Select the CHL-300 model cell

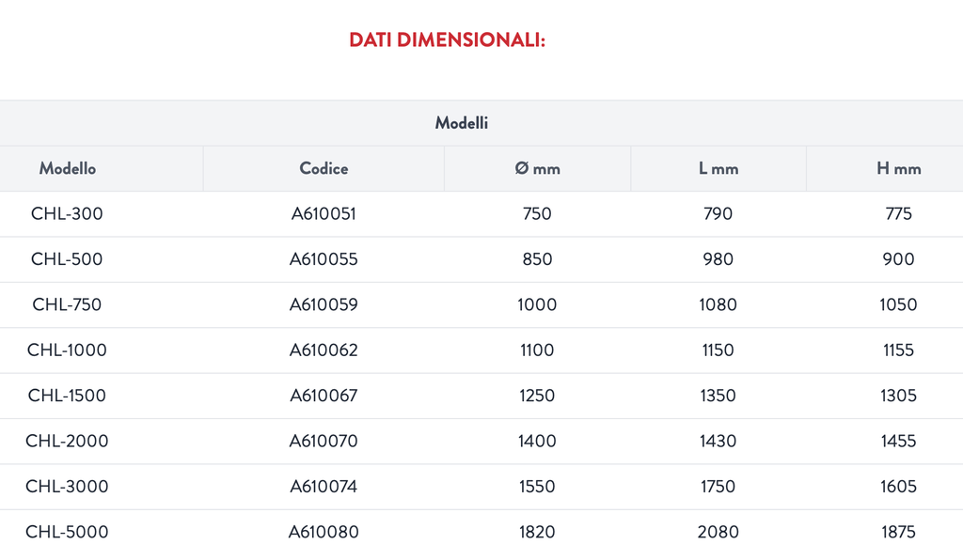67,213
